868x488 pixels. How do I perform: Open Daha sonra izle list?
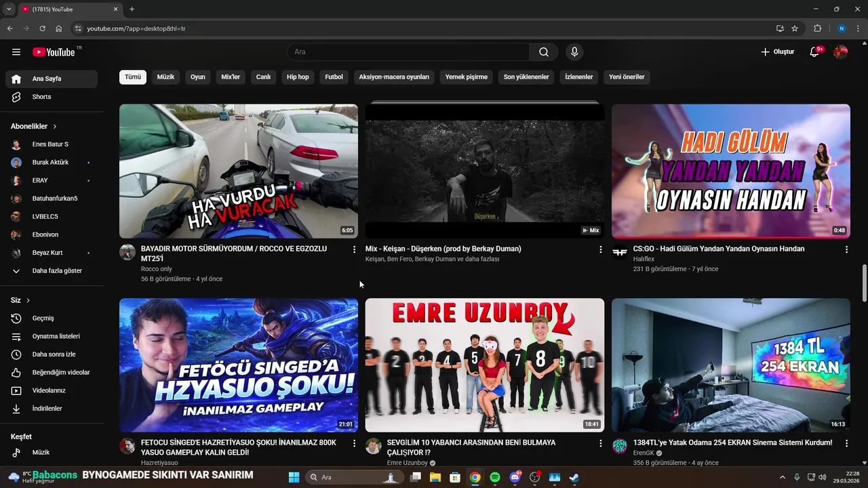click(x=52, y=354)
